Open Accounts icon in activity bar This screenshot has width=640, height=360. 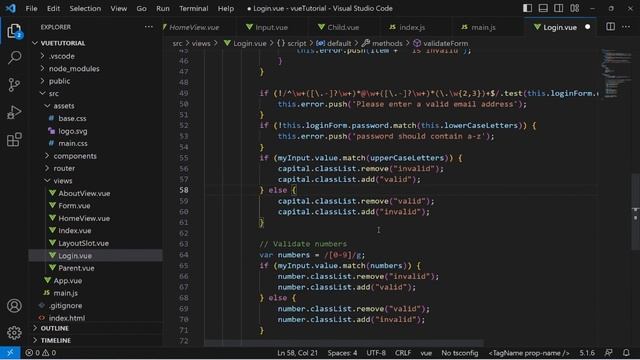click(x=14, y=306)
